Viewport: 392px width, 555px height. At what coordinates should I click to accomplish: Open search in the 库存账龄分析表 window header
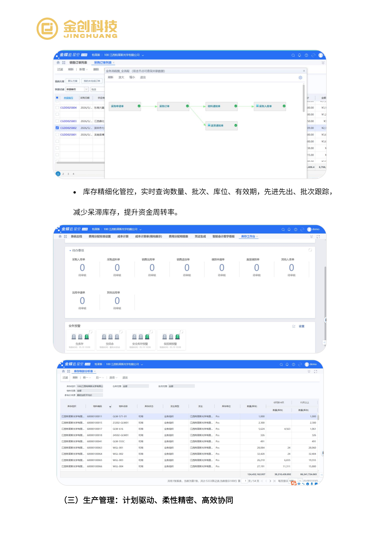pyautogui.click(x=281, y=365)
